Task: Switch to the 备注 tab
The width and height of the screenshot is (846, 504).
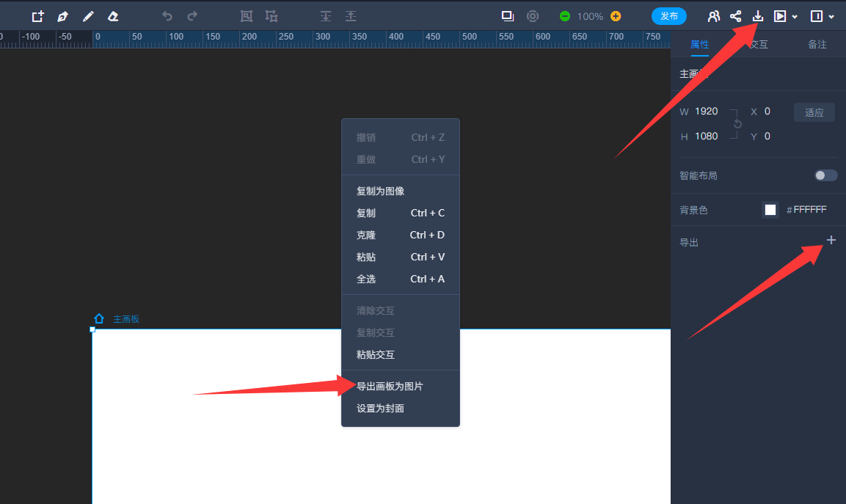Action: (x=817, y=45)
